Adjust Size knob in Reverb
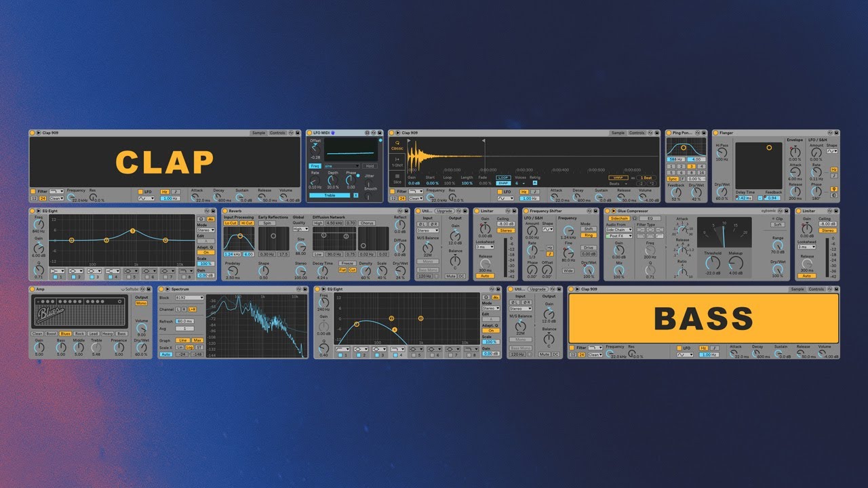 coord(300,247)
